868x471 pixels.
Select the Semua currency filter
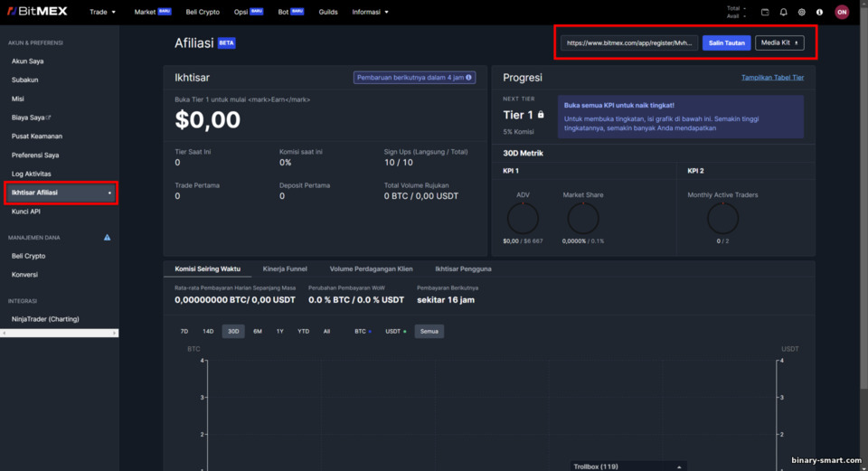pos(429,332)
